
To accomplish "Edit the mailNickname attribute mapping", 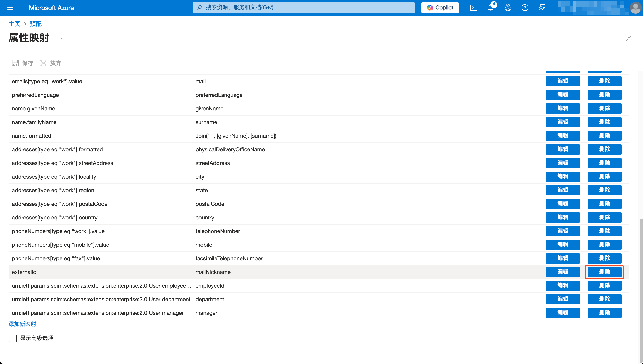I will pyautogui.click(x=563, y=272).
